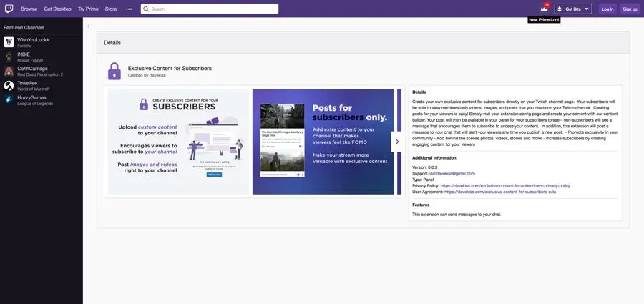This screenshot has height=304, width=644.
Task: Click the Towelliee channel avatar
Action: pos(9,85)
